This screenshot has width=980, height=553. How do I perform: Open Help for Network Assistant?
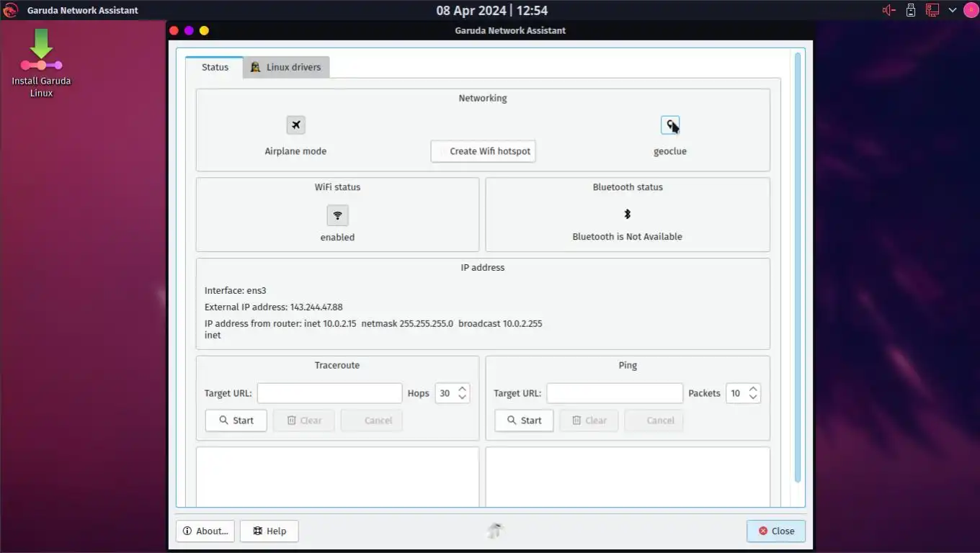click(x=269, y=531)
